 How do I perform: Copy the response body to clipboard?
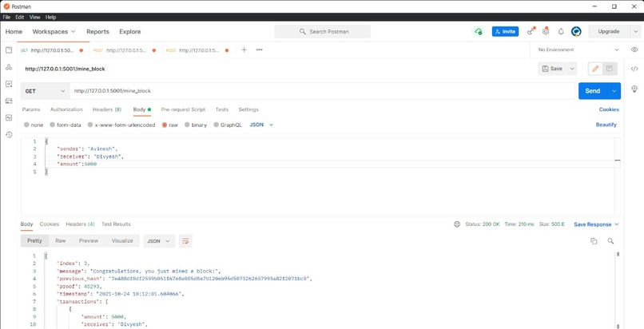[x=594, y=241]
